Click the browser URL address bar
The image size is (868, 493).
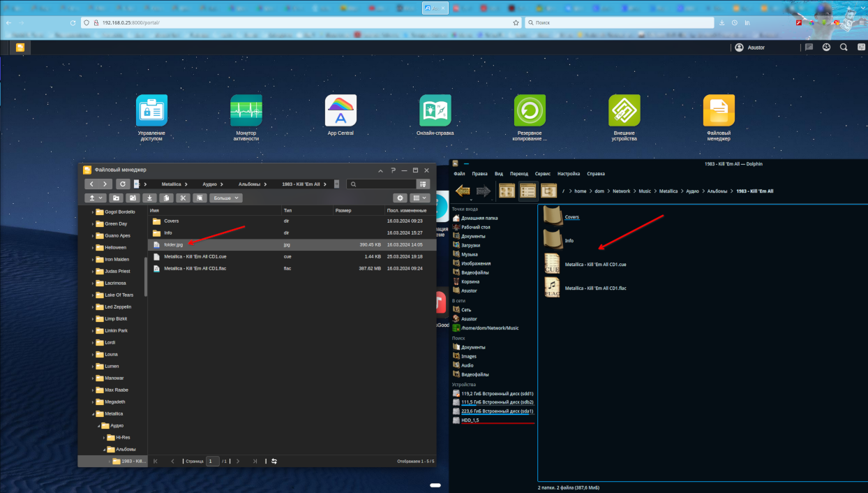[x=300, y=22]
